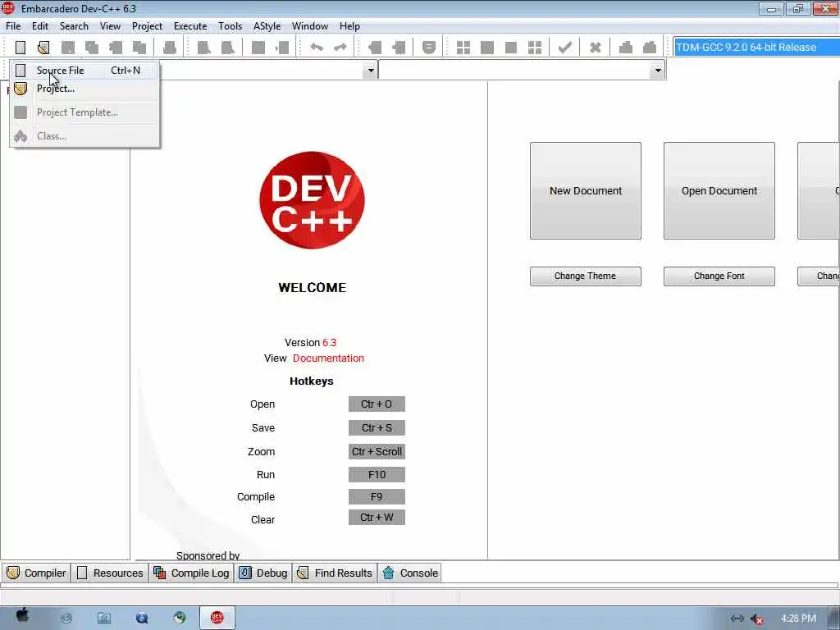Open the Window menu
Viewport: 840px width, 630px height.
pos(309,26)
